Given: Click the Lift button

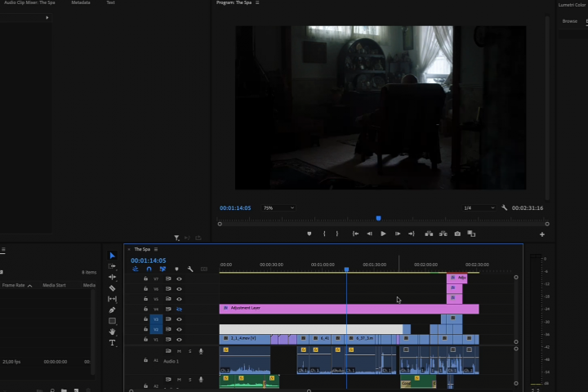Looking at the screenshot, I should click(x=429, y=234).
